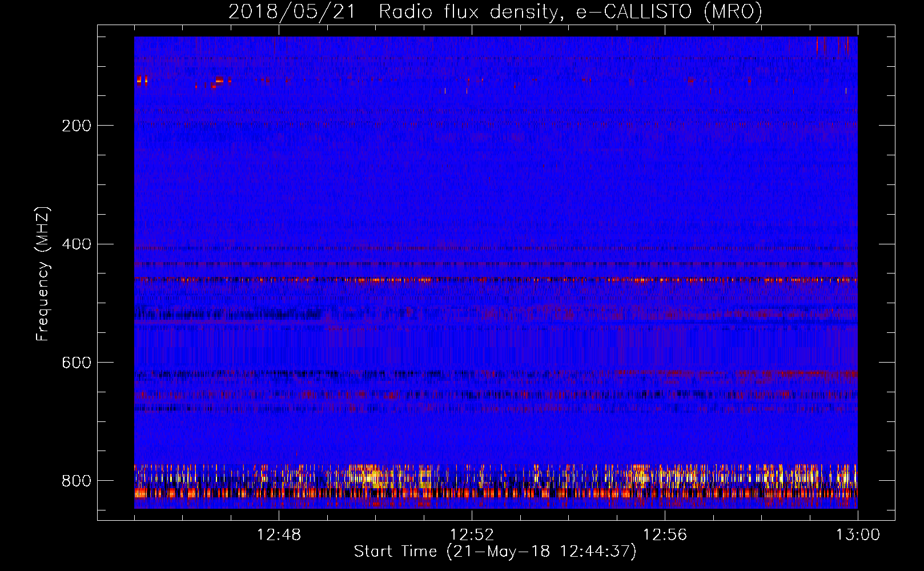Click the 12:48 time tick label
The height and width of the screenshot is (571, 924).
coord(279,535)
